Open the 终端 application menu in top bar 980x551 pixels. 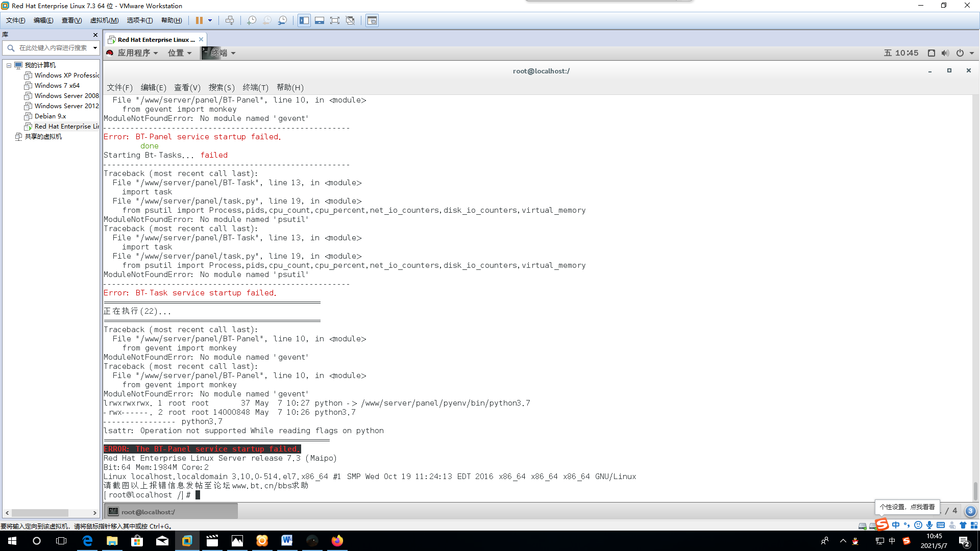[x=219, y=53]
